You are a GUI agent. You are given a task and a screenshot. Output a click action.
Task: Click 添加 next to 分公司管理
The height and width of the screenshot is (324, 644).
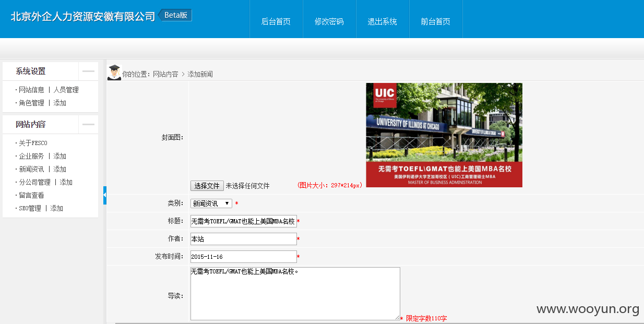pos(66,182)
